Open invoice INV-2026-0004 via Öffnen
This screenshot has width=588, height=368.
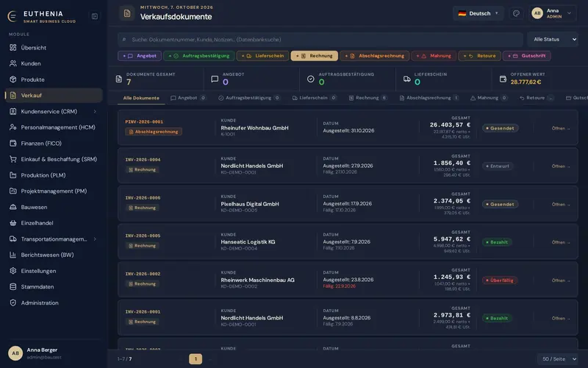(561, 166)
